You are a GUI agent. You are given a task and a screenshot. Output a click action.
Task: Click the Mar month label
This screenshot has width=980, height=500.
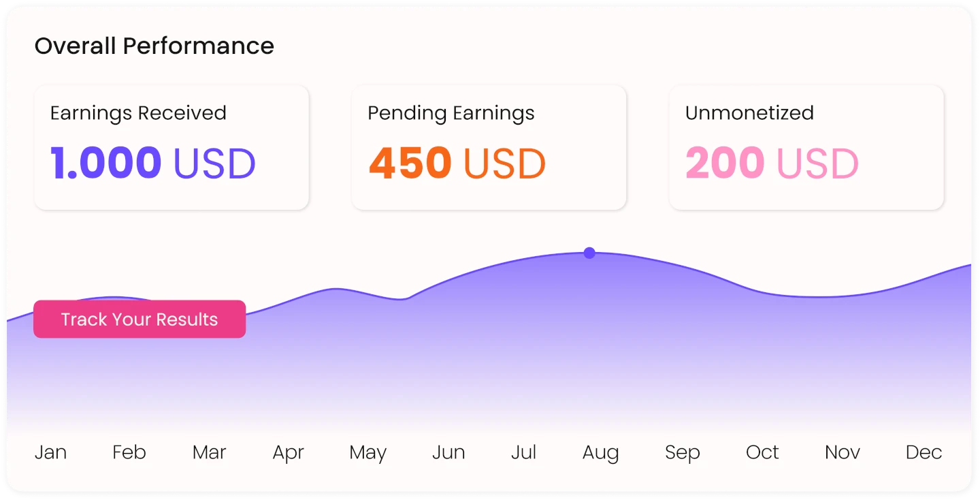[209, 452]
